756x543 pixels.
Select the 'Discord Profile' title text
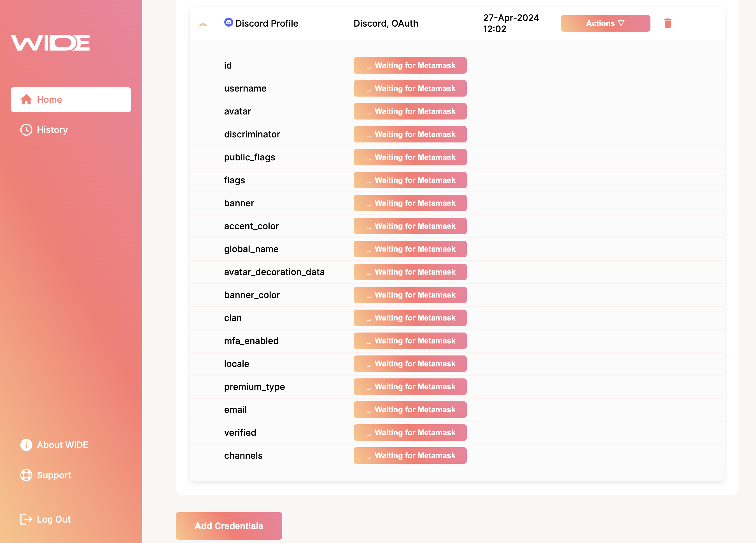267,23
